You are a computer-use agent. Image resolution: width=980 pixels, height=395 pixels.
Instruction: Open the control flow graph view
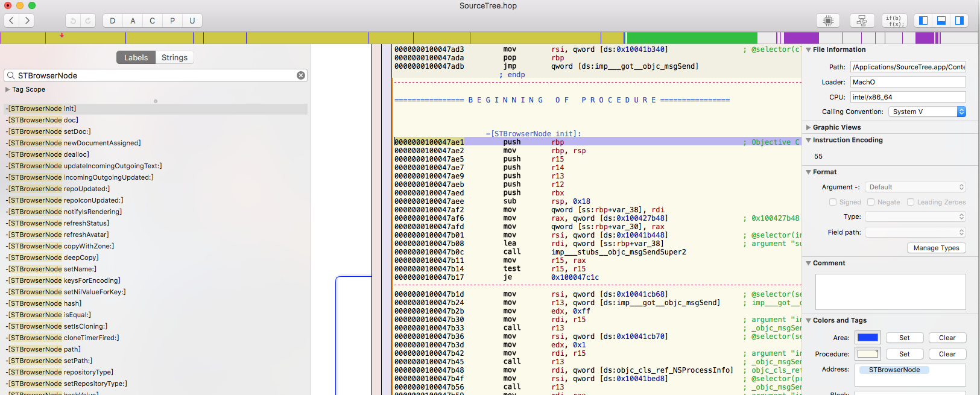862,21
